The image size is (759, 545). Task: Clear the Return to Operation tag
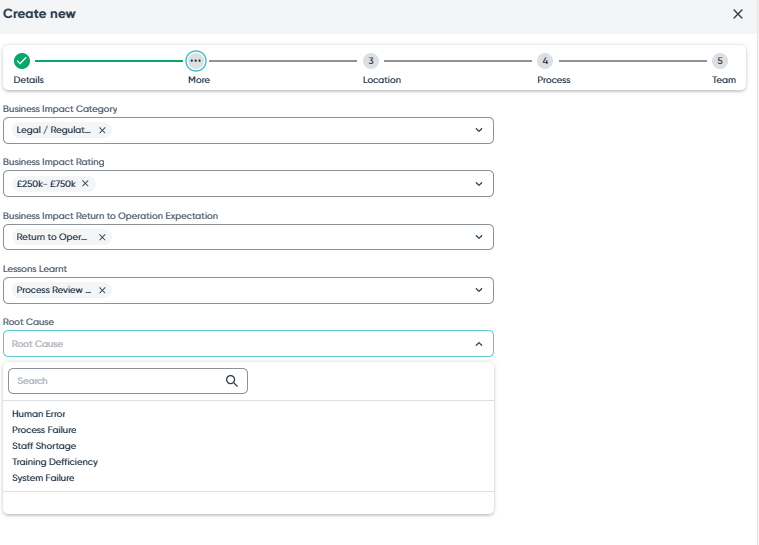(x=102, y=237)
